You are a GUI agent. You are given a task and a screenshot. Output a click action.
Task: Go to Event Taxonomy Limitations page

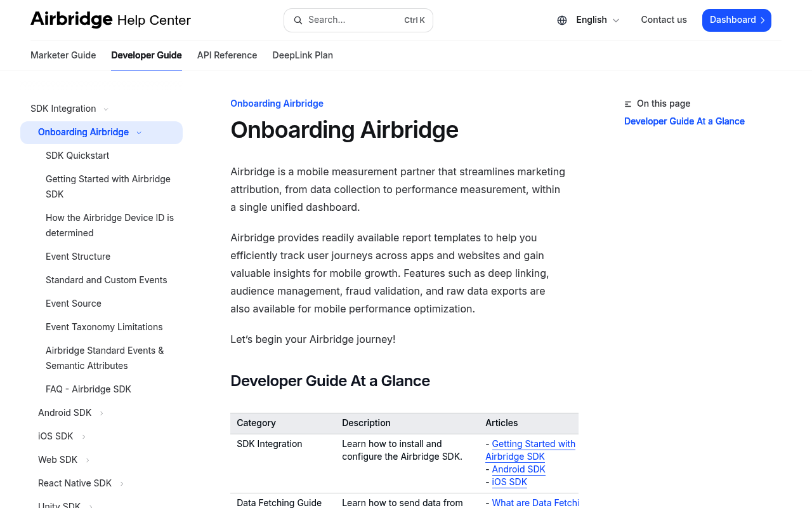point(104,327)
